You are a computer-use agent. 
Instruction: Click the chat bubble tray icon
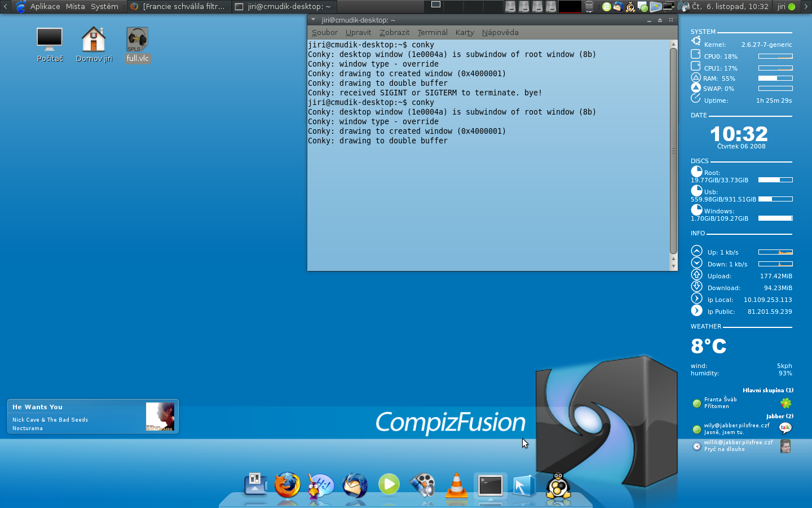point(643,7)
